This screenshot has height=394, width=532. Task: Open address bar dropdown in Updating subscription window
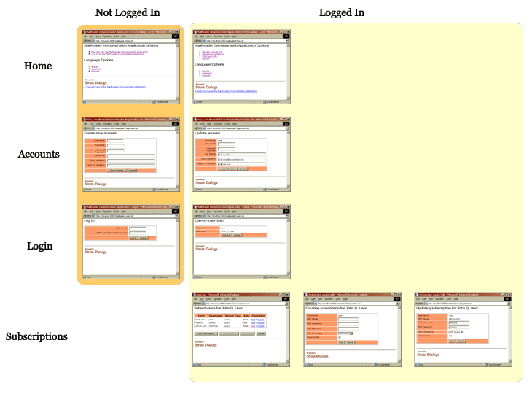coord(509,304)
